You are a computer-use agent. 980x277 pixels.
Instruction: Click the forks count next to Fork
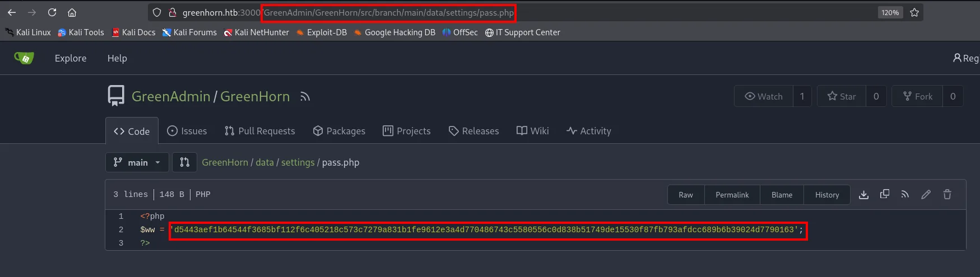click(953, 96)
